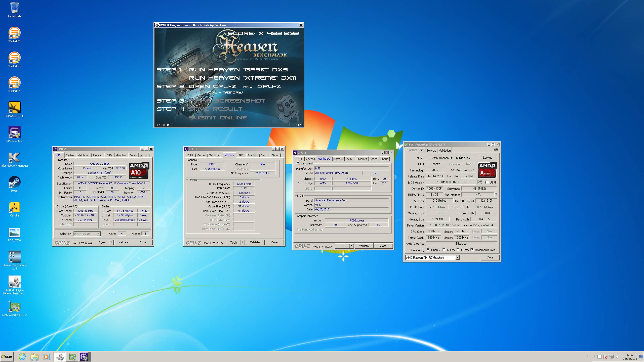The image size is (644, 362).
Task: Open the TechPowerUp GPU-Z desktop shortcut
Action: 14,308
